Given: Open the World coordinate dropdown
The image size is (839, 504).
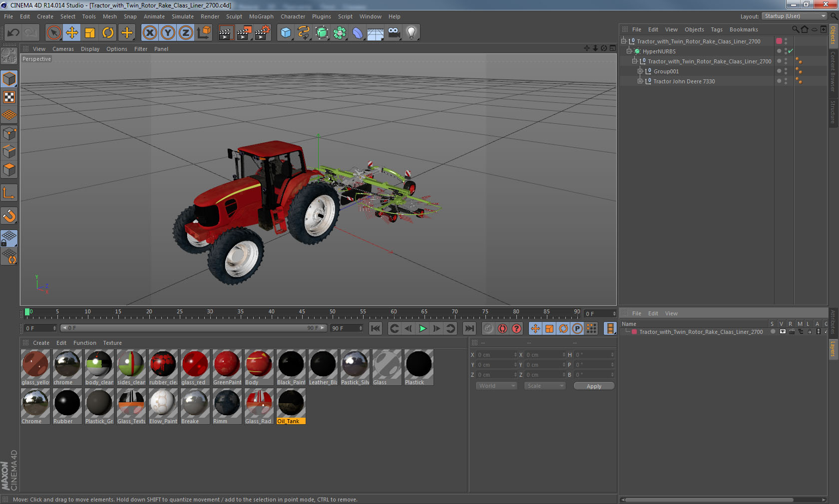Looking at the screenshot, I should (496, 386).
